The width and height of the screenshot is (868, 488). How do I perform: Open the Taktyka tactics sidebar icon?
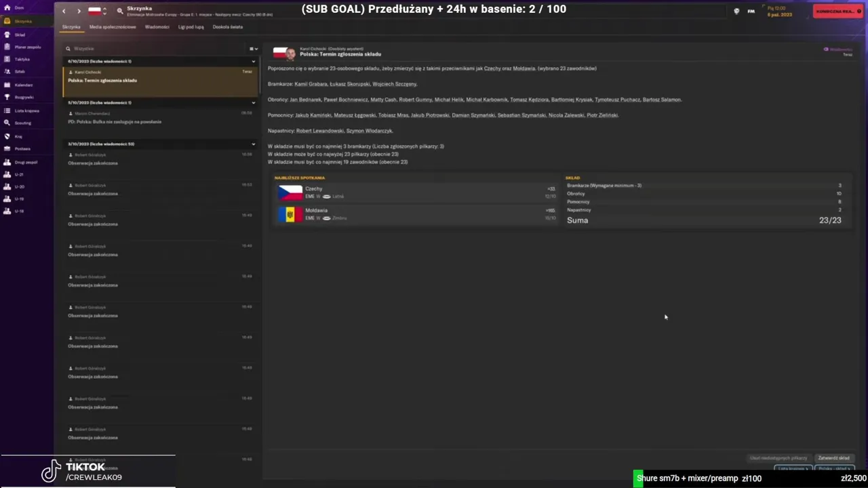pyautogui.click(x=7, y=59)
